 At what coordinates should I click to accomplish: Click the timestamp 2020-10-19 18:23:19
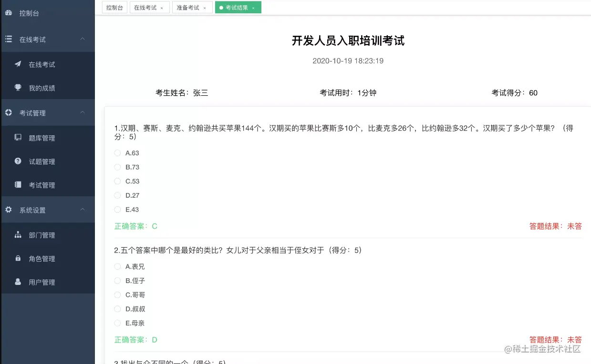(x=348, y=61)
